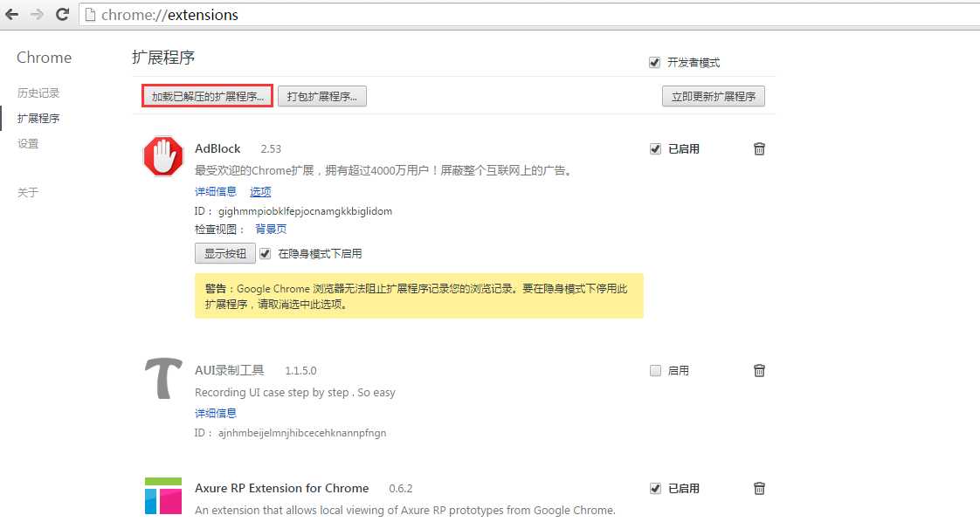Viewport: 980px width, 522px height.
Task: Delete Axure RP Extension via its trash icon
Action: (759, 488)
